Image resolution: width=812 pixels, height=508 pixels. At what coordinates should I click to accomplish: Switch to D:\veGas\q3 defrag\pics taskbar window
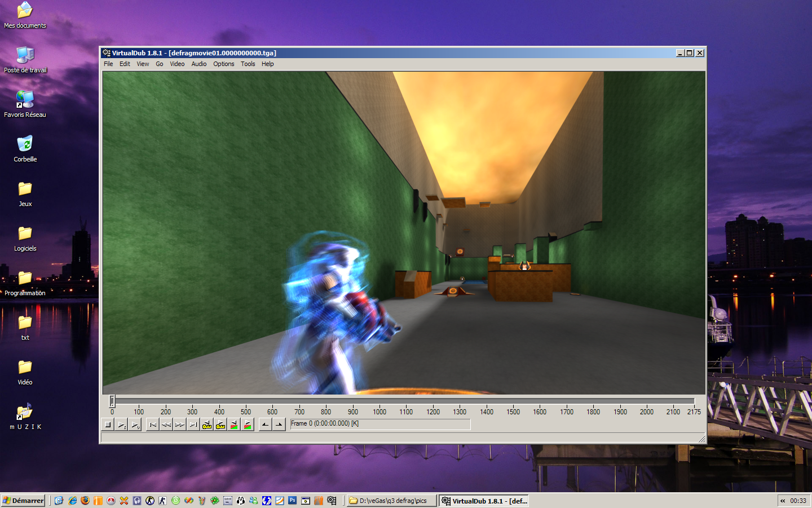click(x=391, y=501)
